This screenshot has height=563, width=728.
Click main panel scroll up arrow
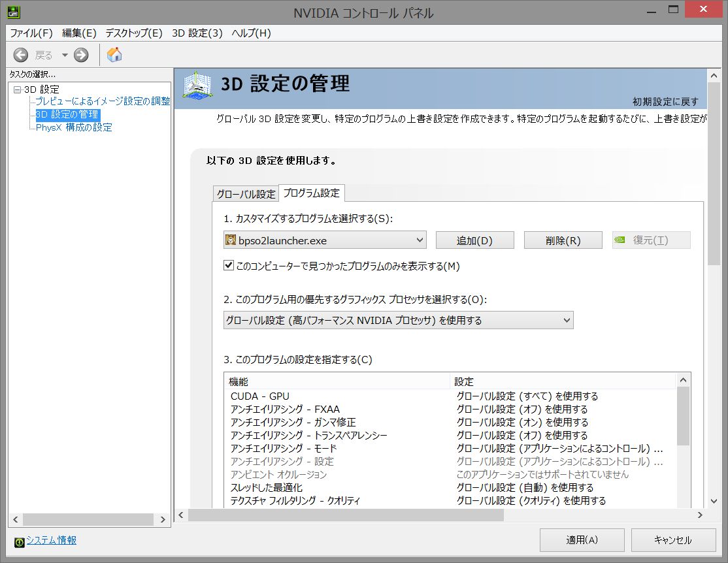[x=714, y=75]
